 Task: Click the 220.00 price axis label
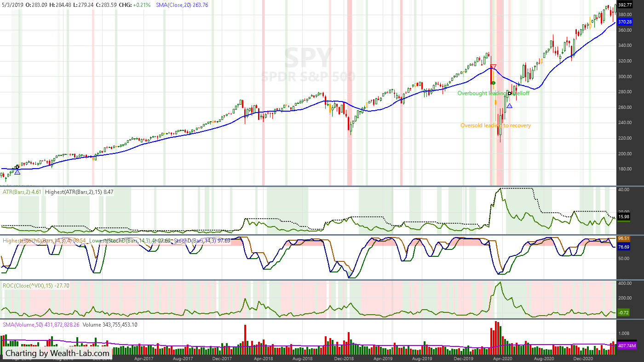click(625, 138)
